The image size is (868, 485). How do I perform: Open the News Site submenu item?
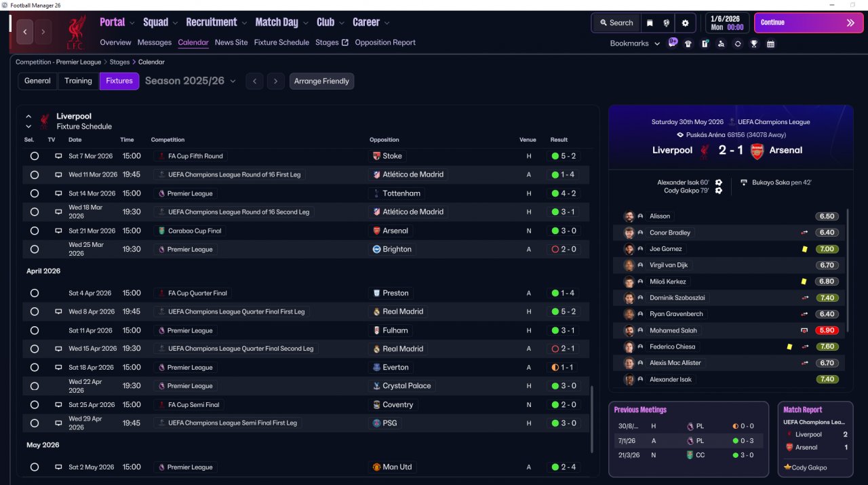(x=231, y=42)
